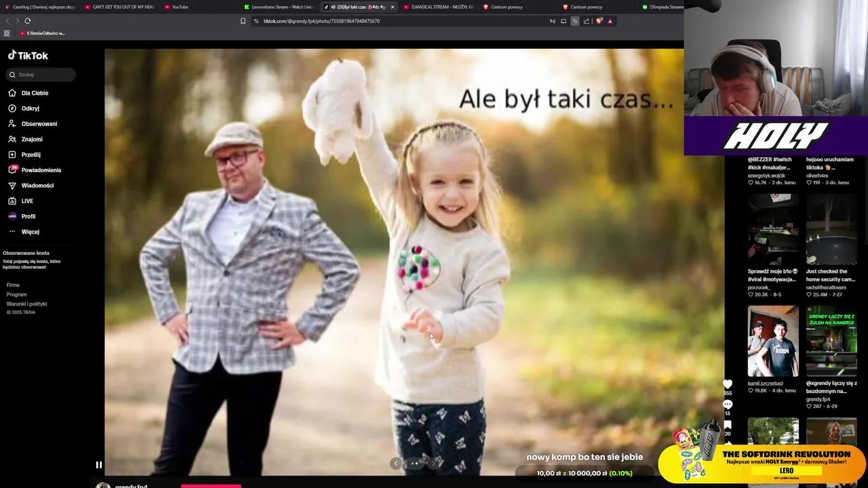The height and width of the screenshot is (488, 868).
Task: Click the Znajomi people icon
Action: pyautogui.click(x=12, y=140)
